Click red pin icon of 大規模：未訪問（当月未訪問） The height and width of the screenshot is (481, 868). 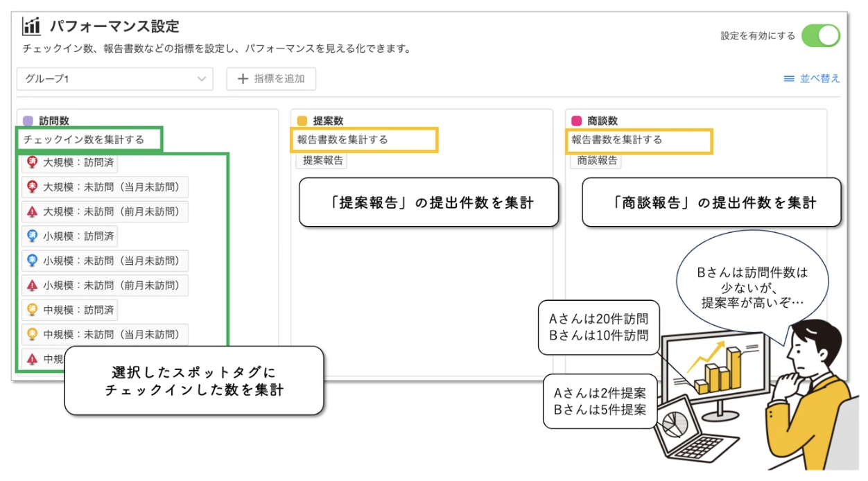tap(32, 187)
